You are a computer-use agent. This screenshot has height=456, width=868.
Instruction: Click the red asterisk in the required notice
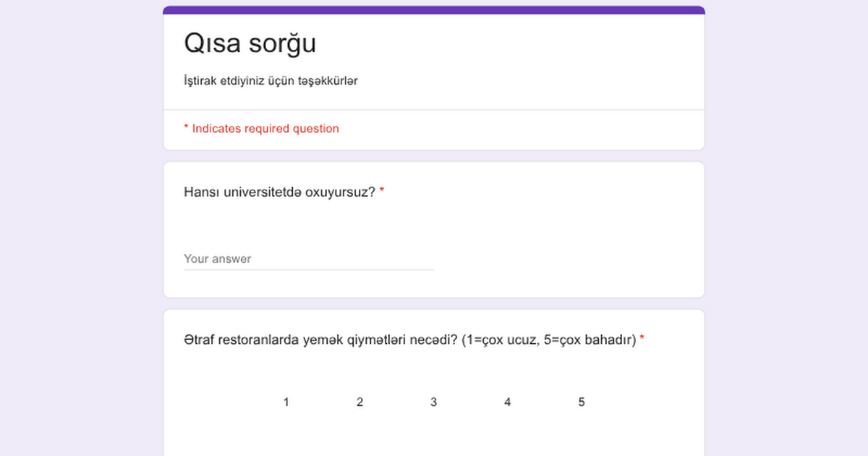(x=186, y=128)
